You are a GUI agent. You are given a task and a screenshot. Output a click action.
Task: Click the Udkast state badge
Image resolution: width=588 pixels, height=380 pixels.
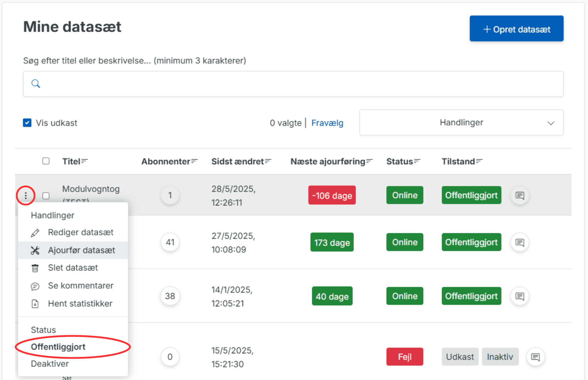pyautogui.click(x=460, y=357)
